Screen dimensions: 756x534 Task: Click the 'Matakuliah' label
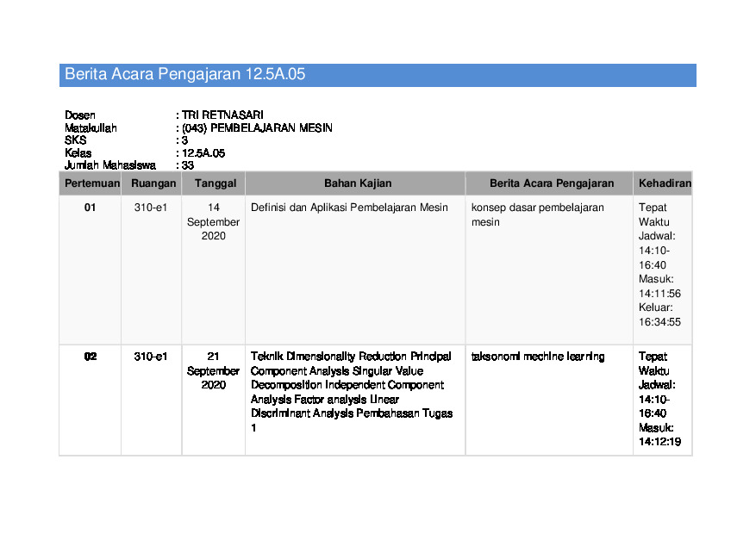pos(91,127)
